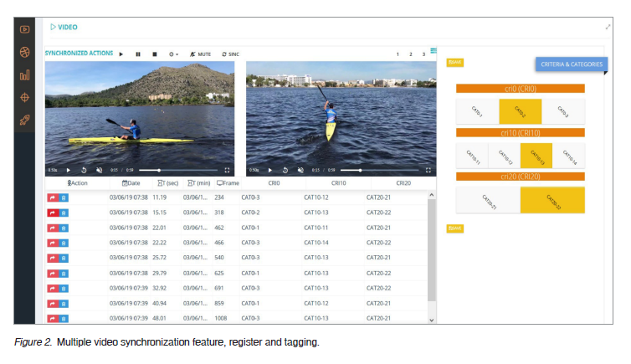
Task: Pause all synchronized videos
Action: [138, 54]
